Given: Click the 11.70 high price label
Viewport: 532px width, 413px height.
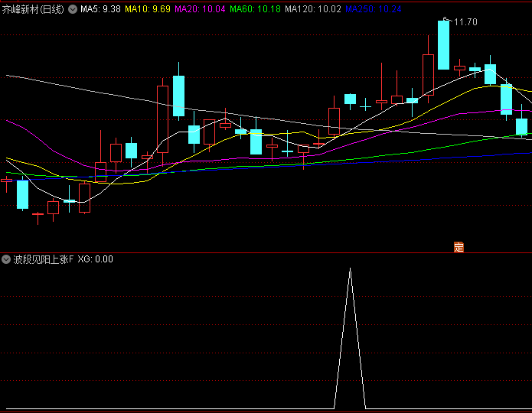Looking at the screenshot, I should [x=465, y=22].
